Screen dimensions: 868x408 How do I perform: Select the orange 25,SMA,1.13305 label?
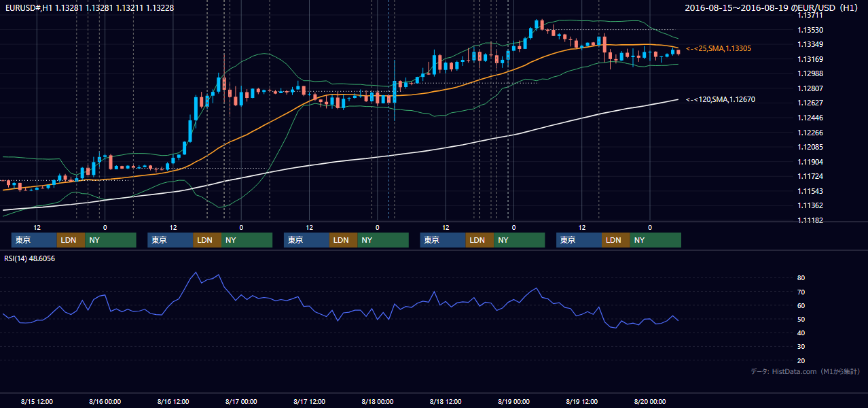point(718,49)
